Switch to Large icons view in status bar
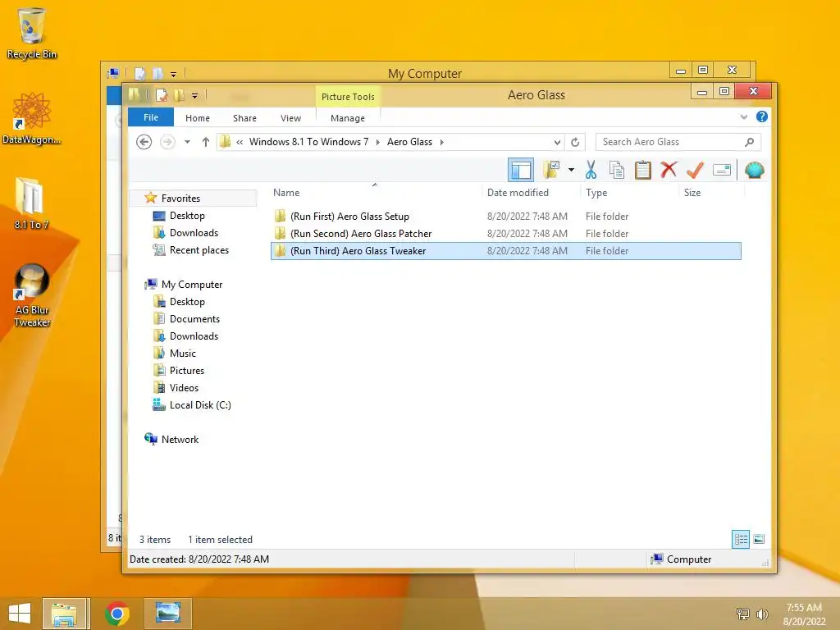Viewport: 840px width, 630px height. tap(759, 539)
